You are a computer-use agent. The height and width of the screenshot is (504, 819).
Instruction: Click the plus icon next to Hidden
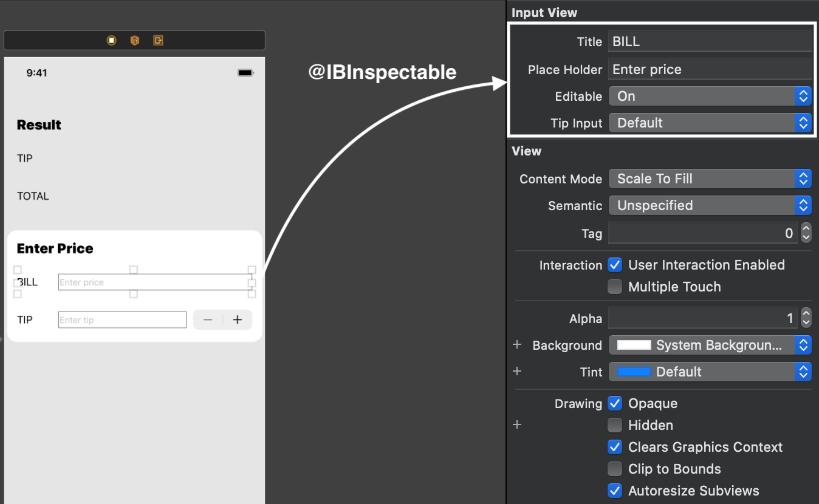pyautogui.click(x=517, y=424)
